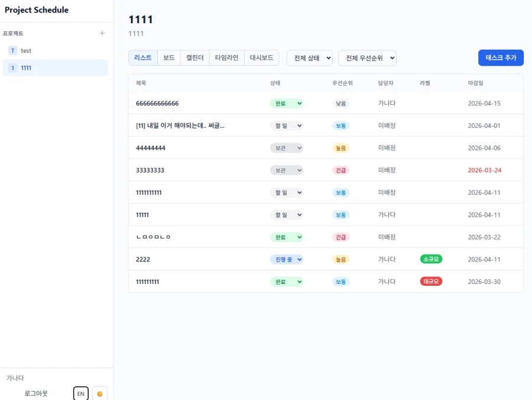Open the 전체 우선순위 priority filter dropdown

(x=367, y=58)
